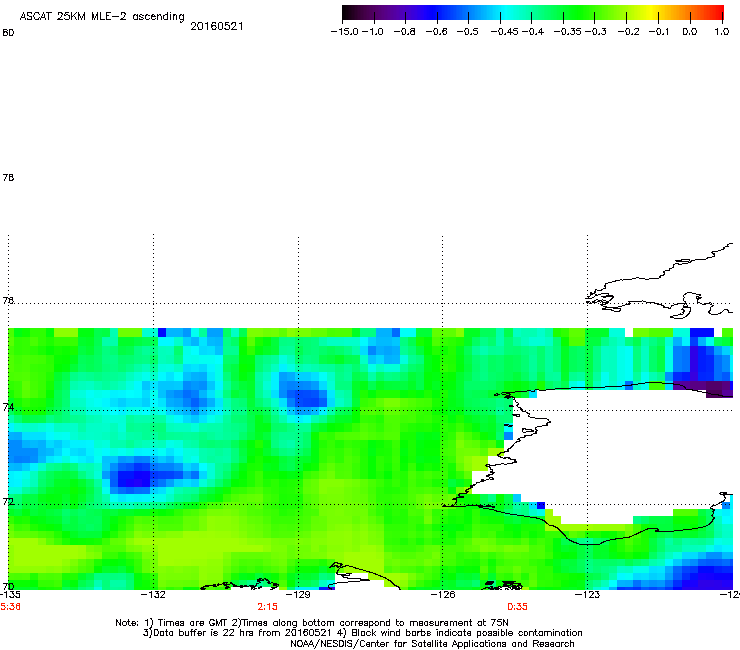Pick the red end of the color bar
The image size is (740, 650).
point(719,13)
